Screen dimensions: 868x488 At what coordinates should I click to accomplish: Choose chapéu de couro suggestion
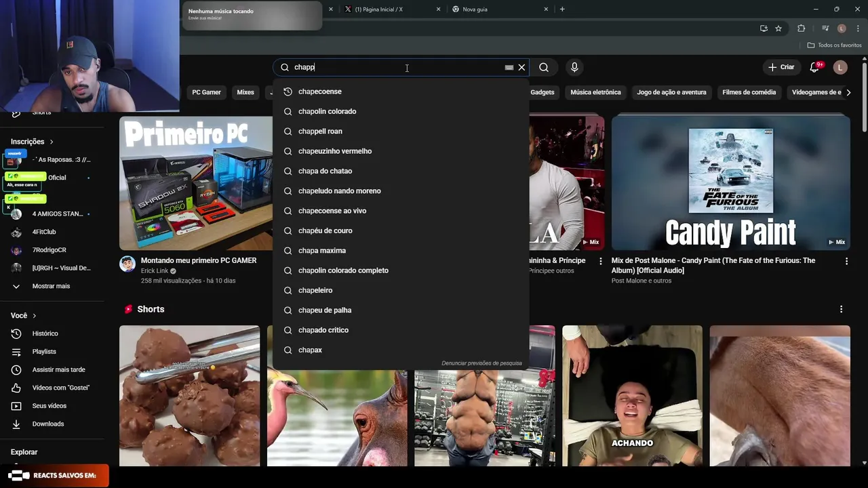click(401, 230)
